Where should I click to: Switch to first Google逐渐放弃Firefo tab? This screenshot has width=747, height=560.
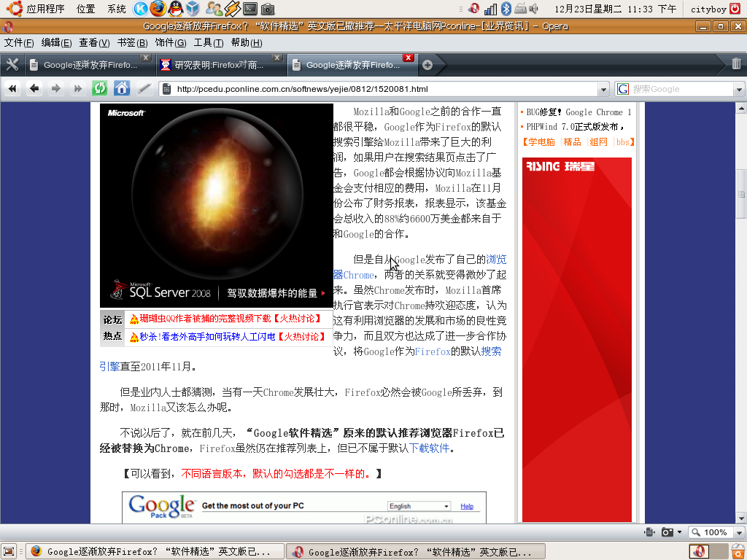point(90,65)
